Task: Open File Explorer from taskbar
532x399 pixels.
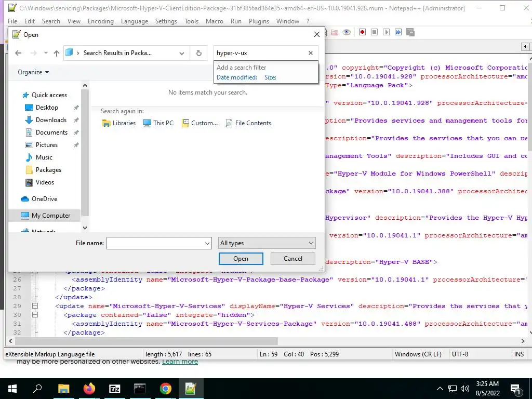Action: [x=63, y=389]
